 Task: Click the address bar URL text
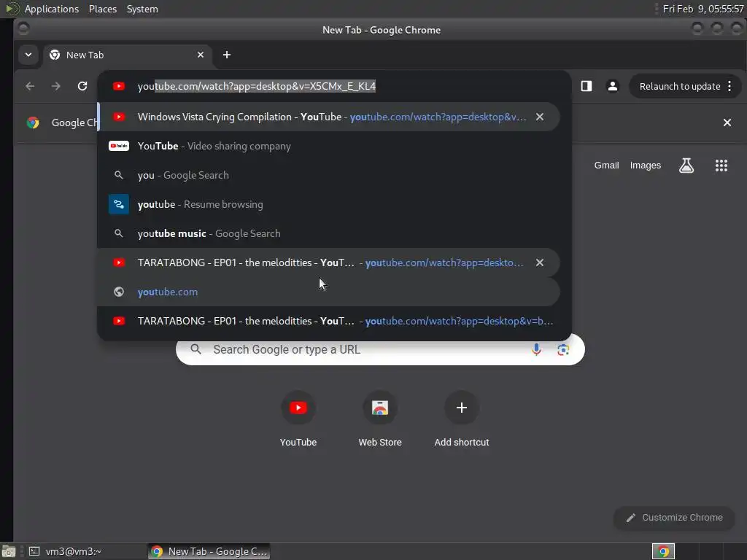click(256, 86)
